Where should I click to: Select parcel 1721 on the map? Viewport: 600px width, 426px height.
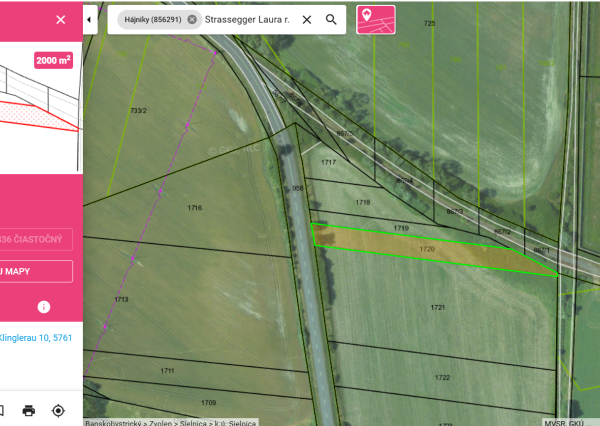click(437, 307)
